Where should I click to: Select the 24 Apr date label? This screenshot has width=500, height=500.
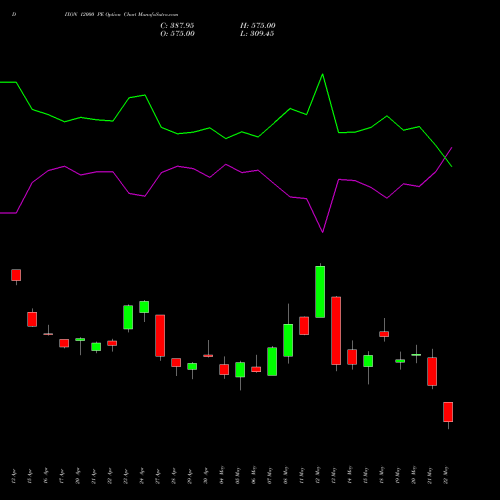click(x=142, y=476)
